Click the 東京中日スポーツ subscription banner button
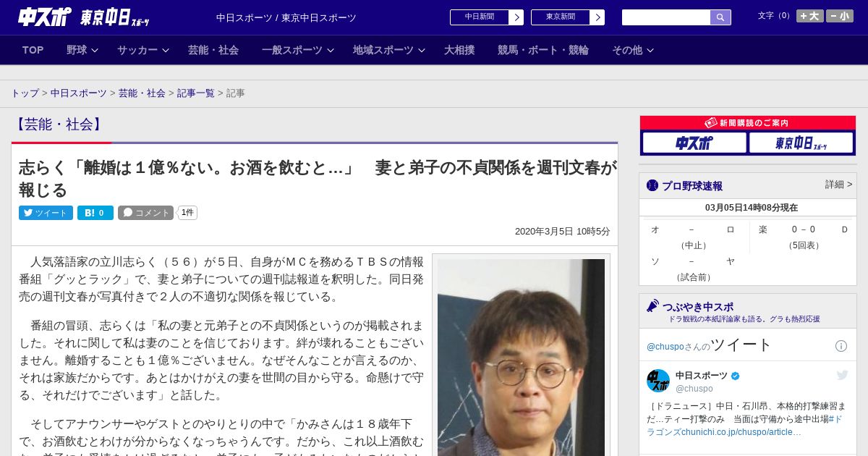Viewport: 868px width, 456px height. point(801,143)
